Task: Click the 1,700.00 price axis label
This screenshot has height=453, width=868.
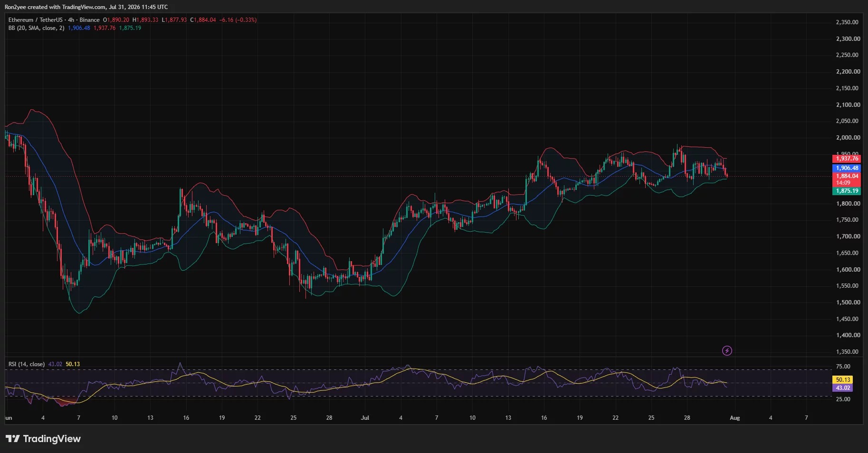Action: click(848, 236)
